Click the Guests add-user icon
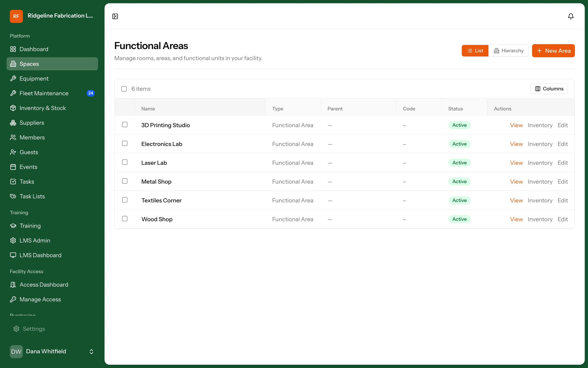588x368 pixels. point(13,152)
